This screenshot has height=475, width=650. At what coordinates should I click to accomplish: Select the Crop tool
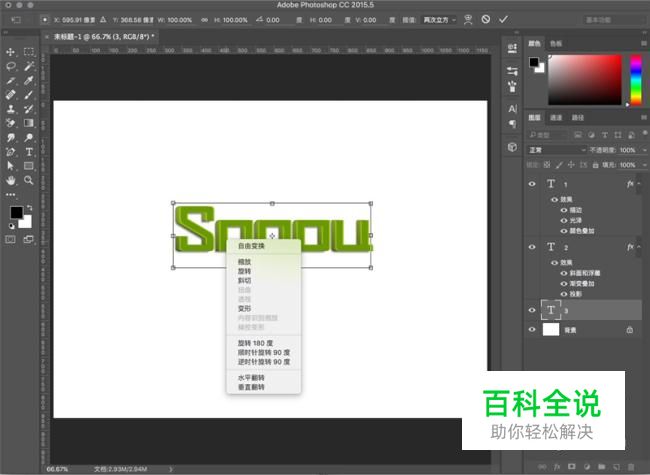pos(10,80)
